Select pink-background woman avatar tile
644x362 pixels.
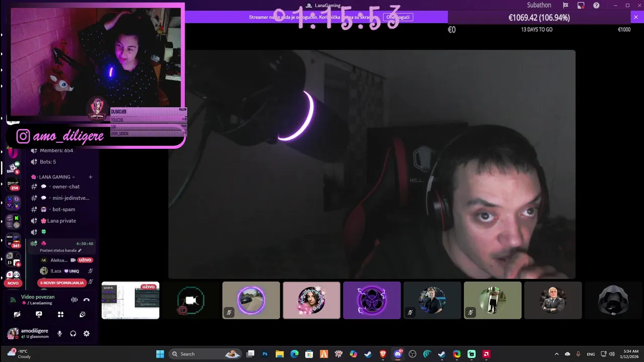[311, 300]
